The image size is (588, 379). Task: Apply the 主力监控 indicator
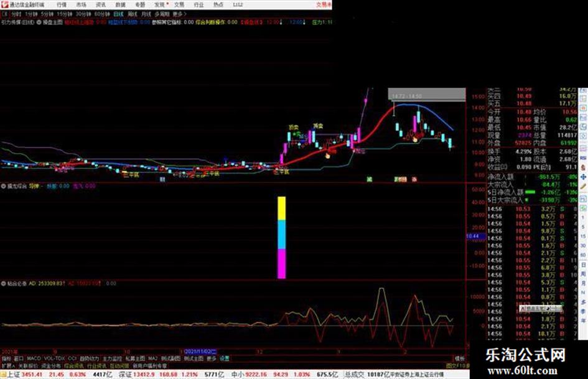(x=113, y=358)
